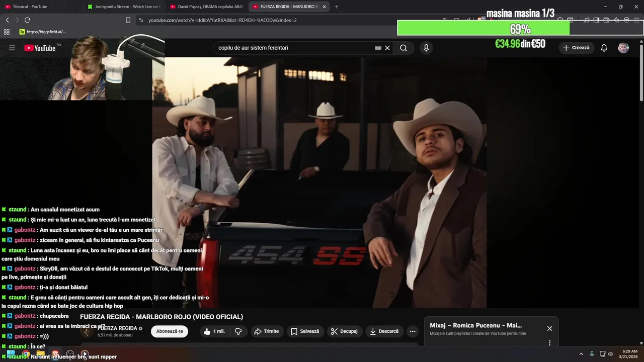Go back in browser history
The image size is (644, 362).
coord(8,20)
